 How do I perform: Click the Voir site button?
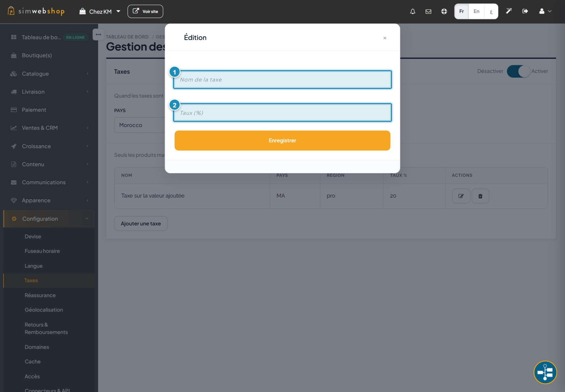(145, 11)
